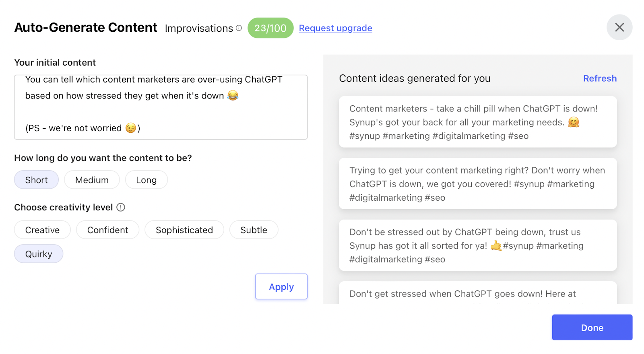Select the Long content length
The width and height of the screenshot is (644, 354).
click(147, 180)
